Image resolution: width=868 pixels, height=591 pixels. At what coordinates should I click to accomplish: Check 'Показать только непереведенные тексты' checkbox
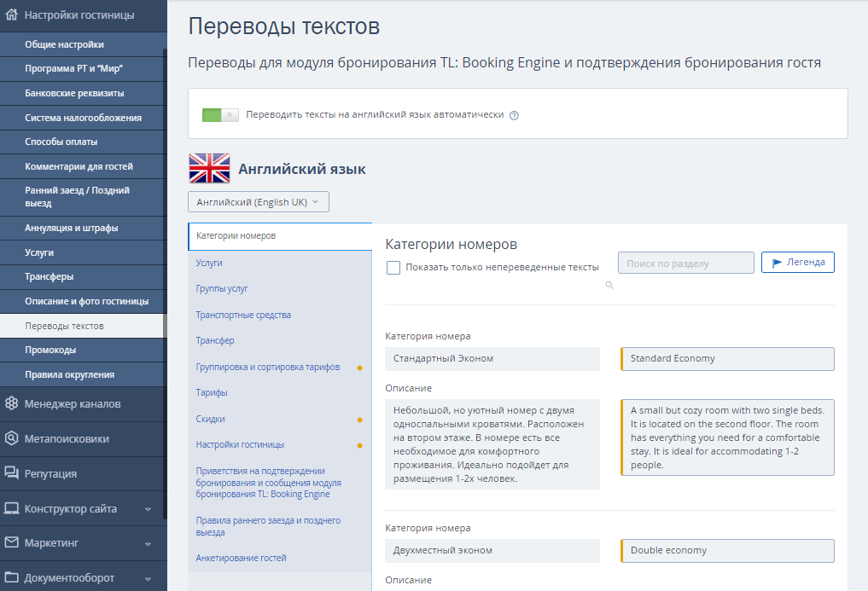click(x=393, y=268)
